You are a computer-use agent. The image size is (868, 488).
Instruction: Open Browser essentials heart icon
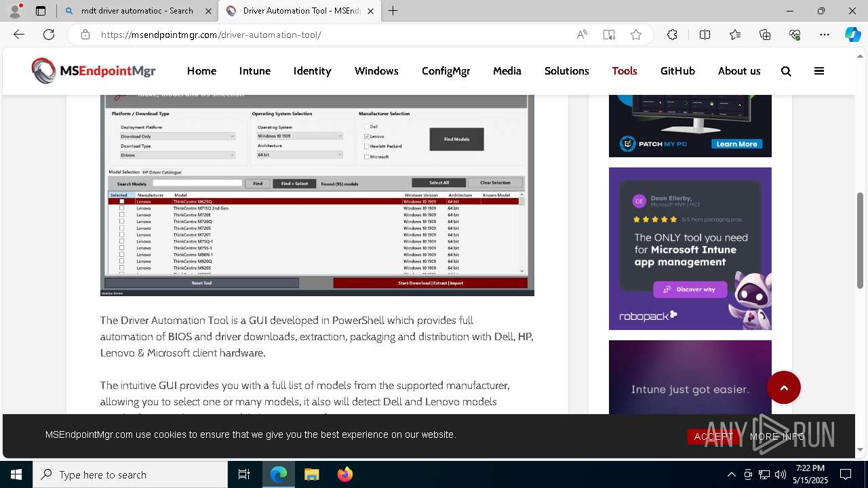(795, 35)
